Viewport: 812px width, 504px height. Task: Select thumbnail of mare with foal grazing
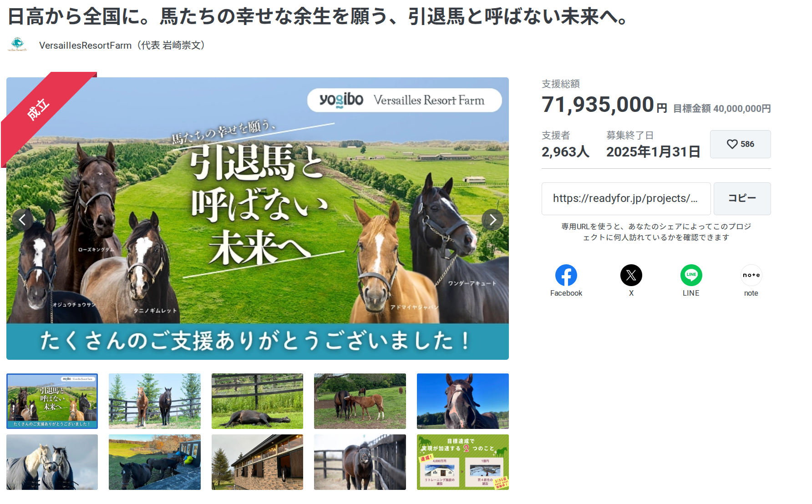360,401
